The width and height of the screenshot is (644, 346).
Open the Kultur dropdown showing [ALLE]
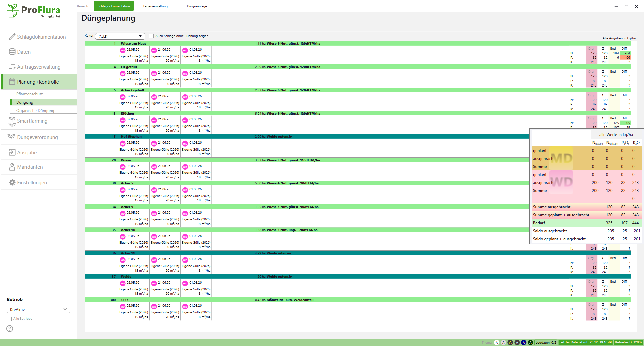coord(120,36)
